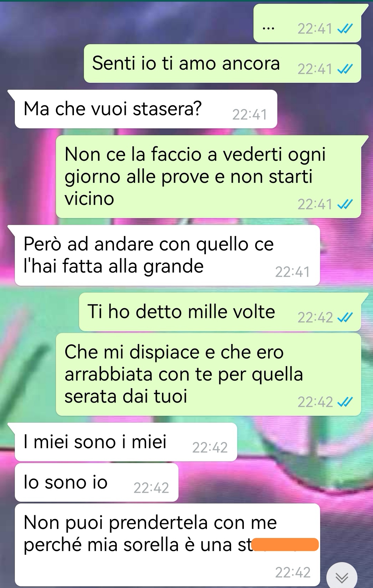Select the 'Non puoi prendertela con me' message

point(167,545)
